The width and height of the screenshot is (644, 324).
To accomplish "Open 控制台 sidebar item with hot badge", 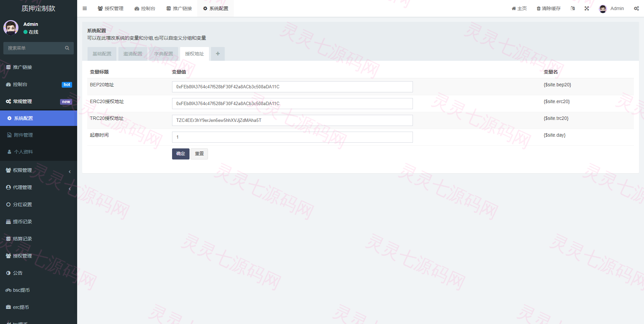I will pos(39,84).
